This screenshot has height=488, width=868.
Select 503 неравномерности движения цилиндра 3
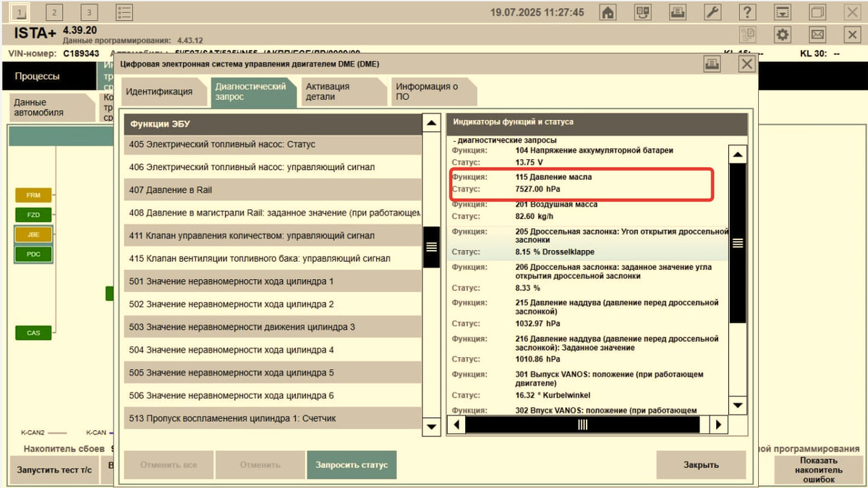pyautogui.click(x=272, y=327)
